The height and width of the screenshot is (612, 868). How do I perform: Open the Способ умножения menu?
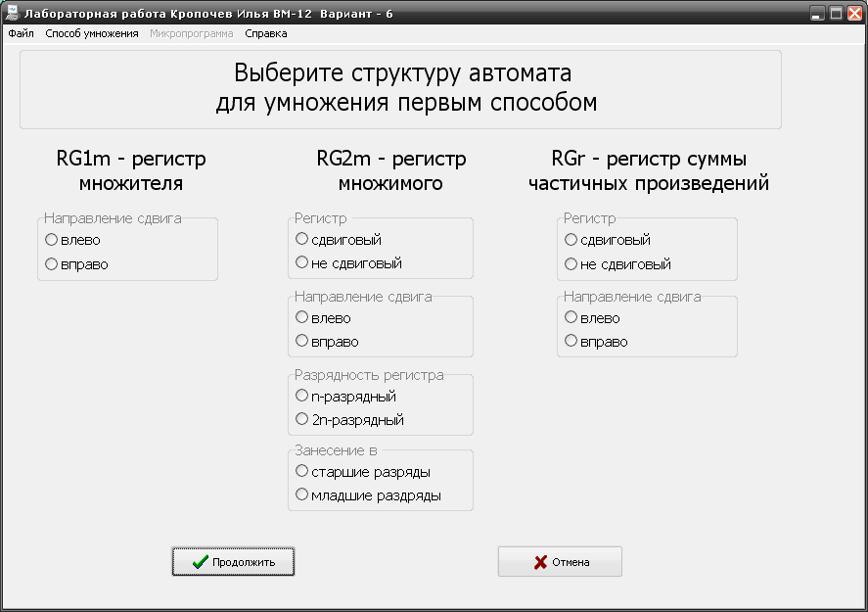[92, 34]
